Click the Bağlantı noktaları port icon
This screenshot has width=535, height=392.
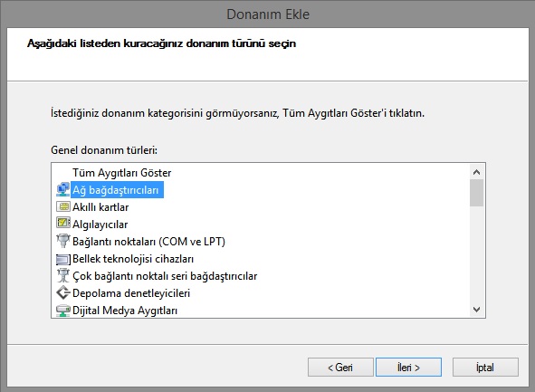(62, 241)
